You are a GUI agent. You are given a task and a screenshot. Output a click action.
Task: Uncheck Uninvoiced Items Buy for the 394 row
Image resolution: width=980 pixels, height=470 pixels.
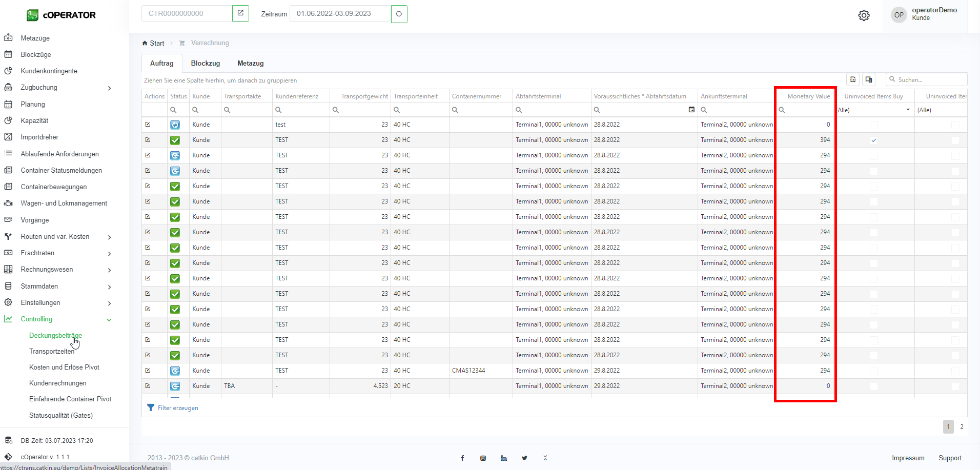[x=874, y=140]
